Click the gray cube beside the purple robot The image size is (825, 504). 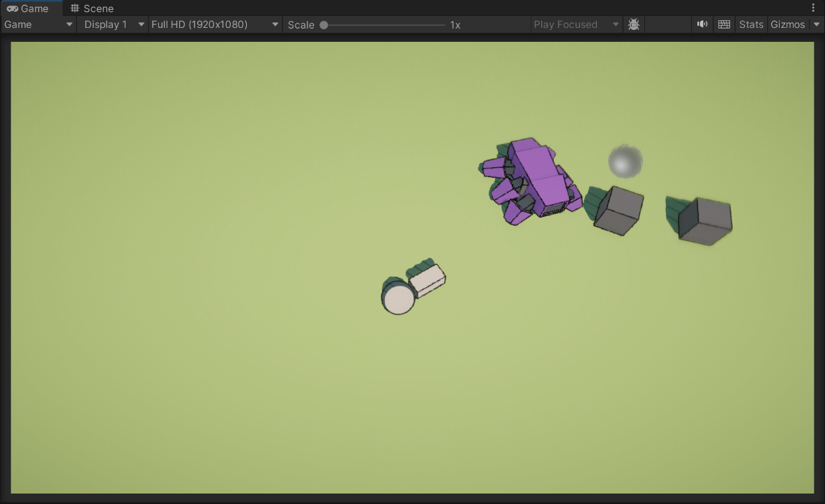click(619, 209)
